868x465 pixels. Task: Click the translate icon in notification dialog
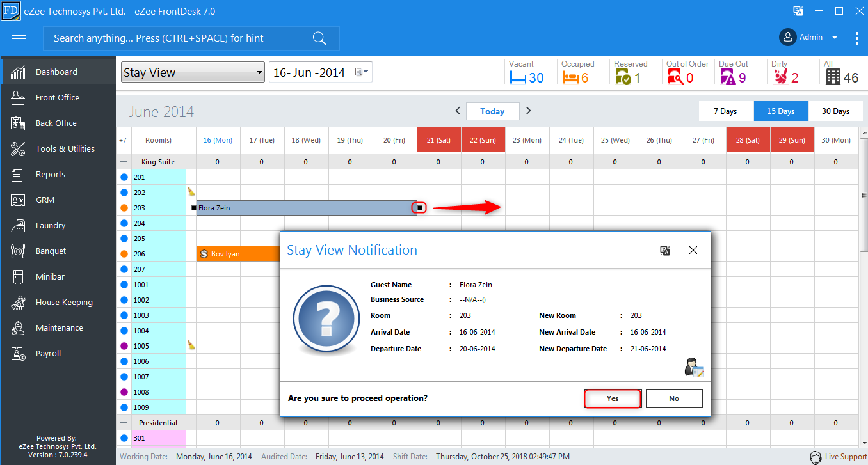pos(665,251)
